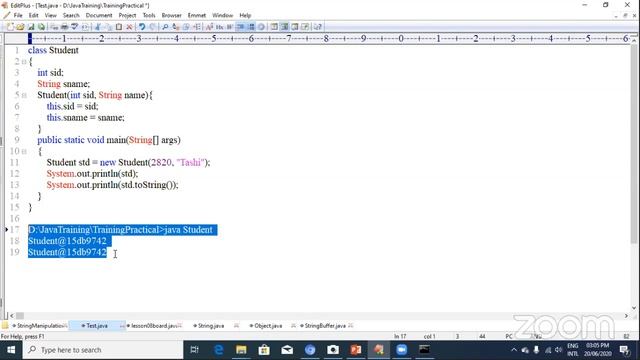Click the red X Delete toolbar icon
Viewport: 640px width, 360px height.
click(x=129, y=27)
